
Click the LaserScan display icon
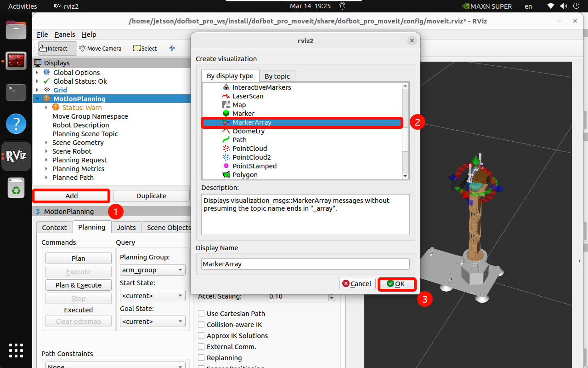226,96
